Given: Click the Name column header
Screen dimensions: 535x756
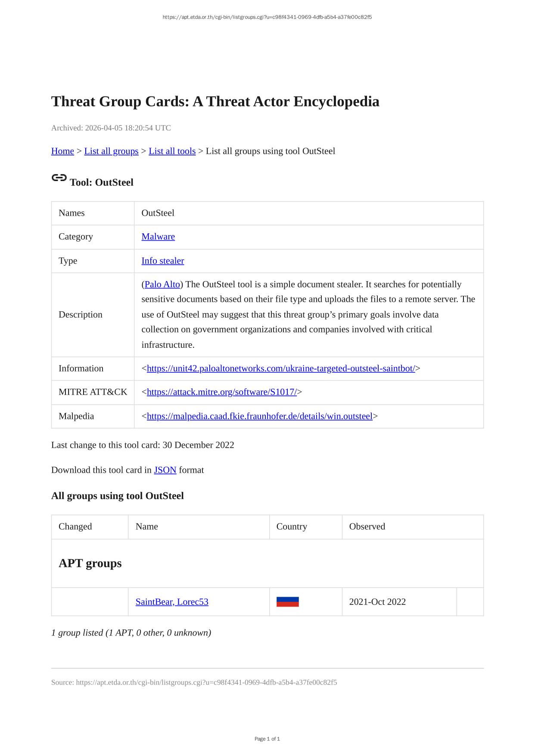Looking at the screenshot, I should pyautogui.click(x=146, y=527).
